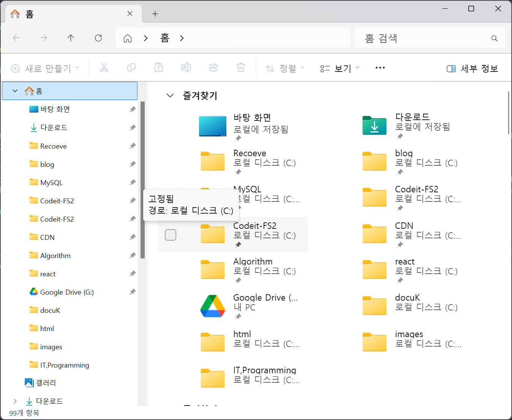Screen dimensions: 512x420
Task: Click the Rename icon in toolbar
Action: point(186,68)
